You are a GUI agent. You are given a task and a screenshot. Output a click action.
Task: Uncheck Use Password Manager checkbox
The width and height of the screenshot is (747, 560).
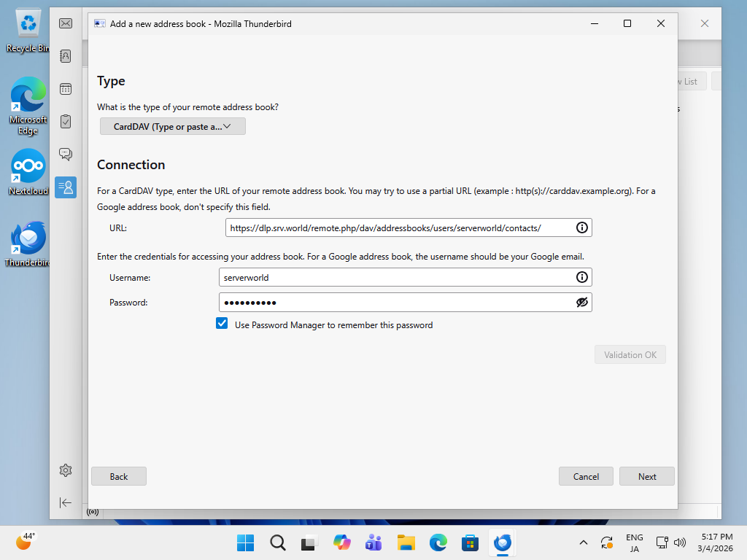point(222,324)
